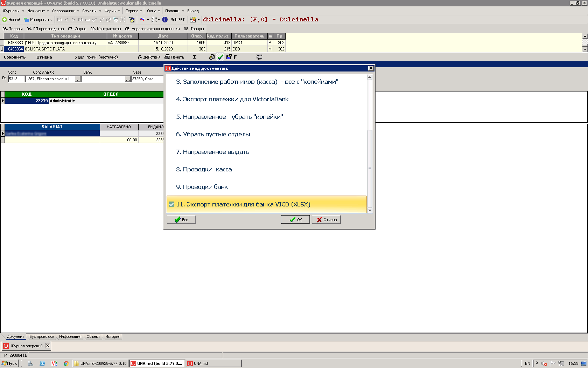Click the green checkmark toolbar icon
The image size is (588, 368).
click(220, 57)
